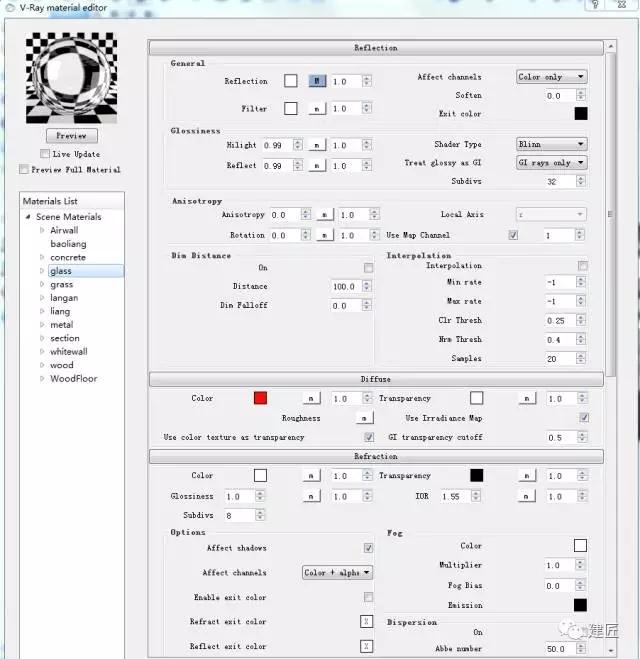Click the Rotation map button

(325, 235)
